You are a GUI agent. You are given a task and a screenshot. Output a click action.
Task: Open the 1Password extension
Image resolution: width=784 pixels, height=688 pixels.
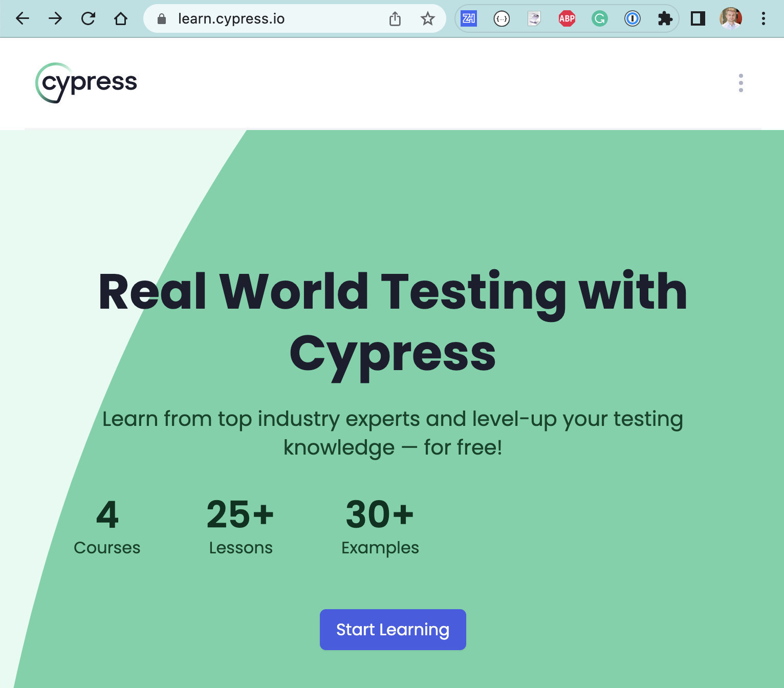pyautogui.click(x=633, y=19)
